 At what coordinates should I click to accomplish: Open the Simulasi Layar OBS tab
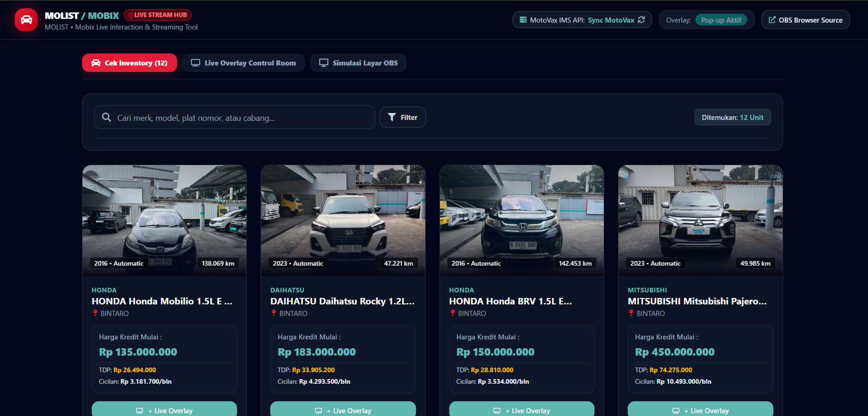pyautogui.click(x=358, y=63)
